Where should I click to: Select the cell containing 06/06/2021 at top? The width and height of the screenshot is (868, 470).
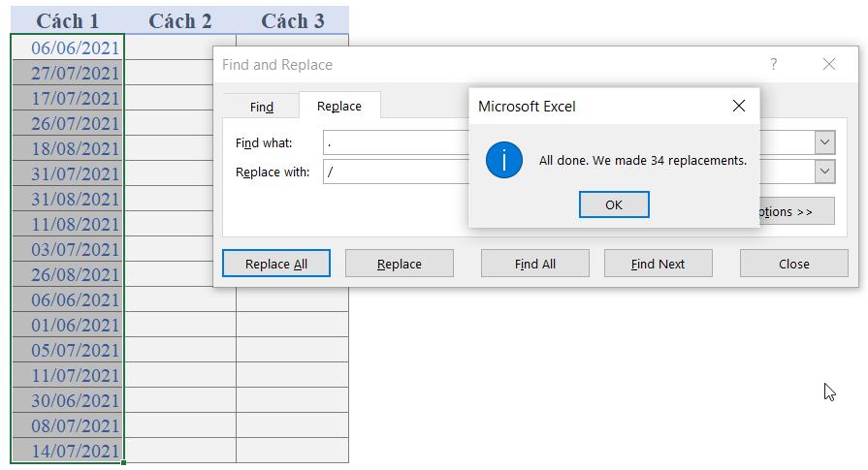point(68,47)
